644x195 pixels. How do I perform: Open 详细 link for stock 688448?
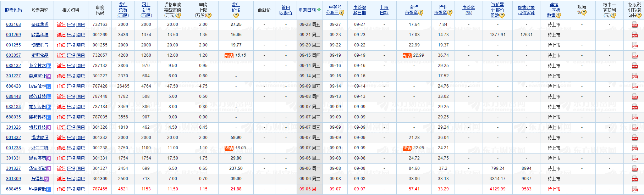click(61, 96)
